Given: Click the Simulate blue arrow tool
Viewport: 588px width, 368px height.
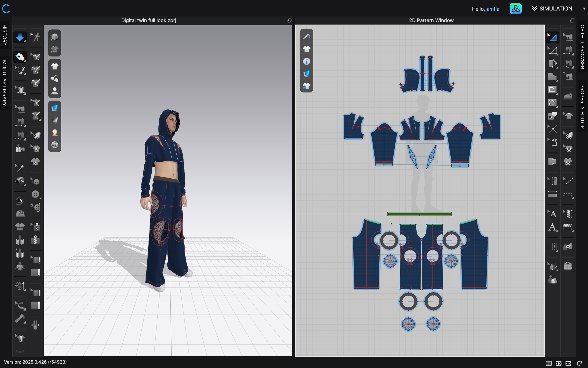Looking at the screenshot, I should (20, 37).
